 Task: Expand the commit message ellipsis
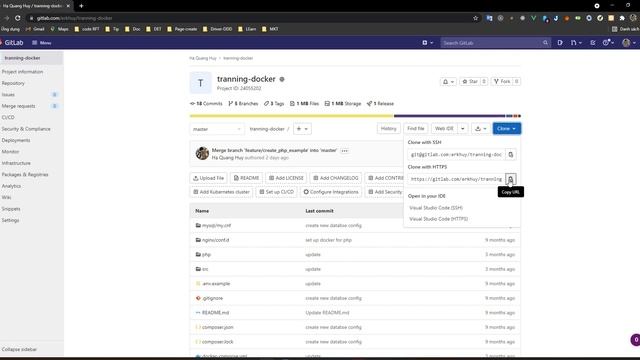pyautogui.click(x=344, y=151)
